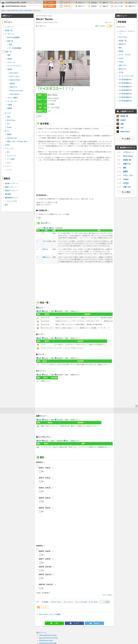Collapse the 職業一覧 tree in sidebar

4,52
